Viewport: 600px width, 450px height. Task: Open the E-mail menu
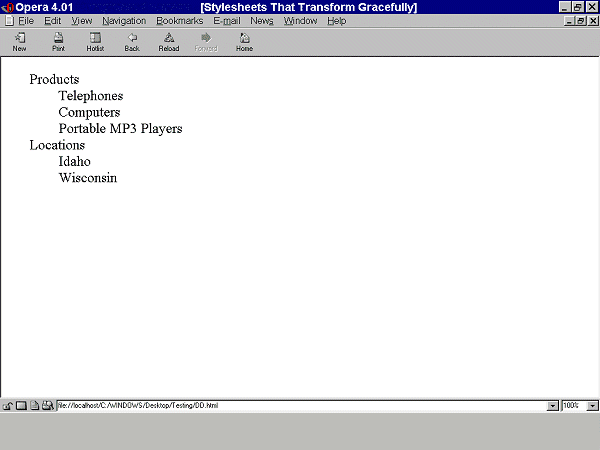click(x=226, y=21)
